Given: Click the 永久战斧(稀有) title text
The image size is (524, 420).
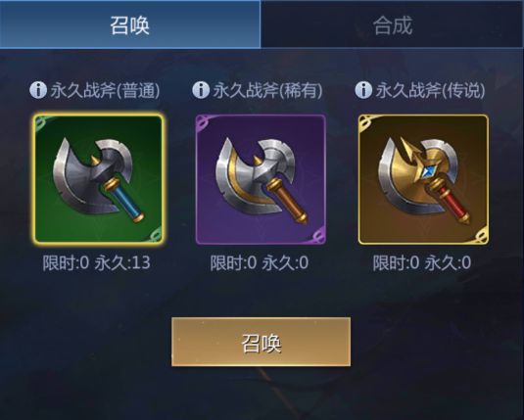Looking at the screenshot, I should (x=267, y=90).
